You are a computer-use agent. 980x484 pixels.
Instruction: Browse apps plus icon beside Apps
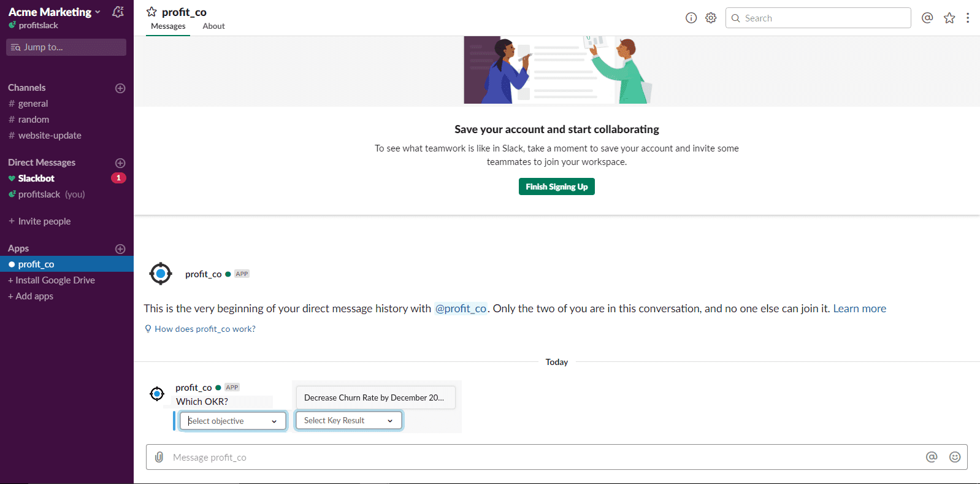(x=120, y=248)
